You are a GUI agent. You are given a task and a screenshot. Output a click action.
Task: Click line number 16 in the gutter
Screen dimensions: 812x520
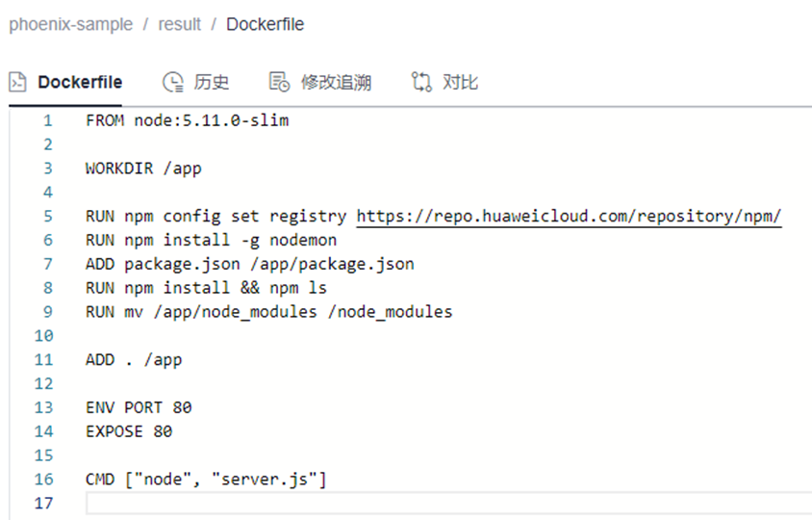[x=43, y=479]
